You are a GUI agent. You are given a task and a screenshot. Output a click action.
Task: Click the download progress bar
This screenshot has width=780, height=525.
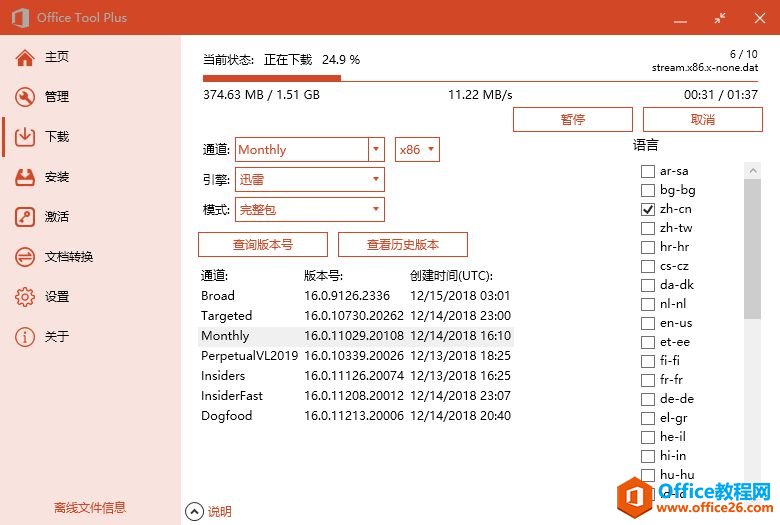(480, 78)
